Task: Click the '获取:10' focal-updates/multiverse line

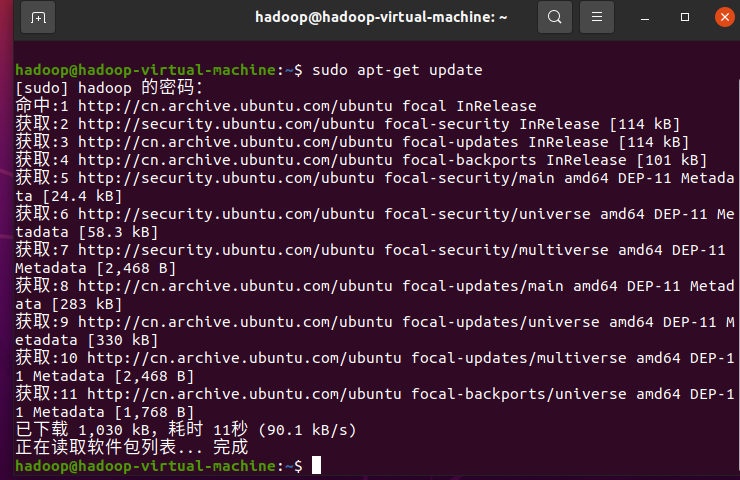Action: pyautogui.click(x=375, y=358)
